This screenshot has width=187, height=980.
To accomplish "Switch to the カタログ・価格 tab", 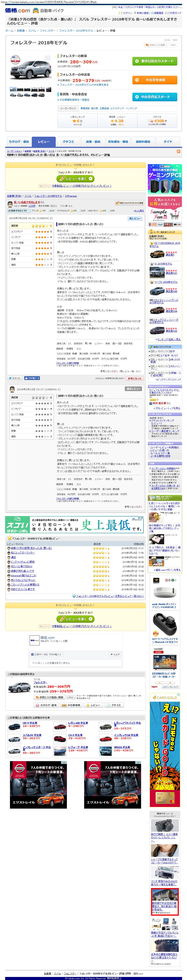I will coord(19,141).
